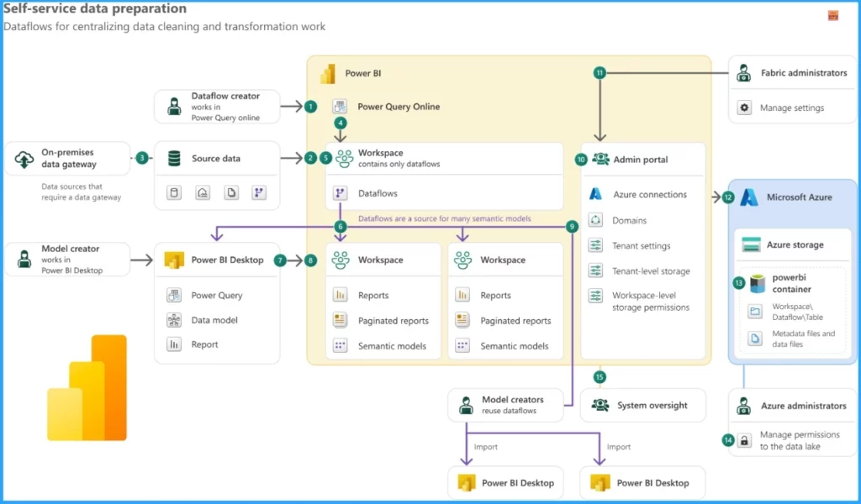Click the Report icon under Power BI Desktop
The image size is (861, 504).
click(174, 344)
